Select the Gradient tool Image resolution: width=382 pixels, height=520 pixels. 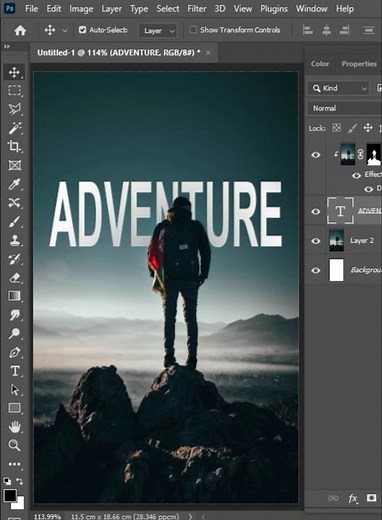click(14, 296)
